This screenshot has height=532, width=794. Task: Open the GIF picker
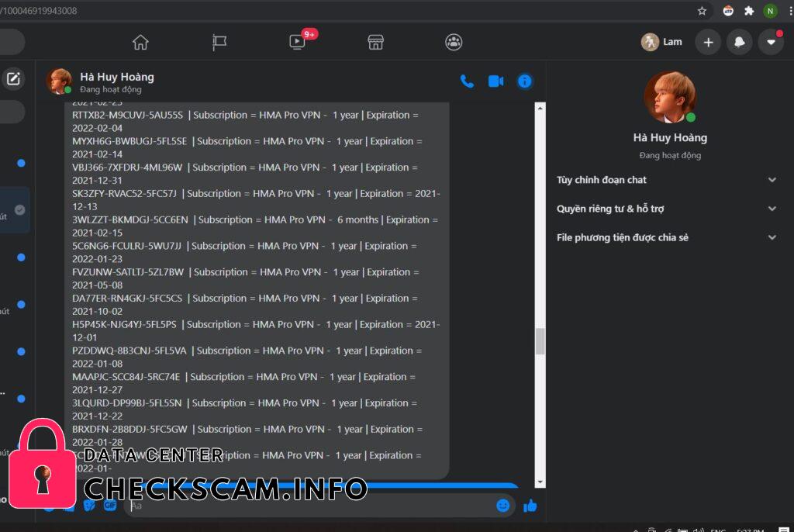[110, 505]
